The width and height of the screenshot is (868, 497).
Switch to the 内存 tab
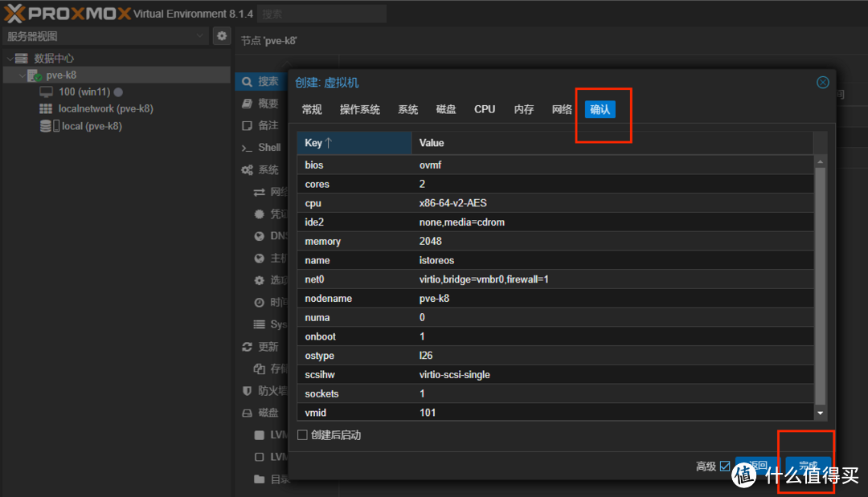524,109
